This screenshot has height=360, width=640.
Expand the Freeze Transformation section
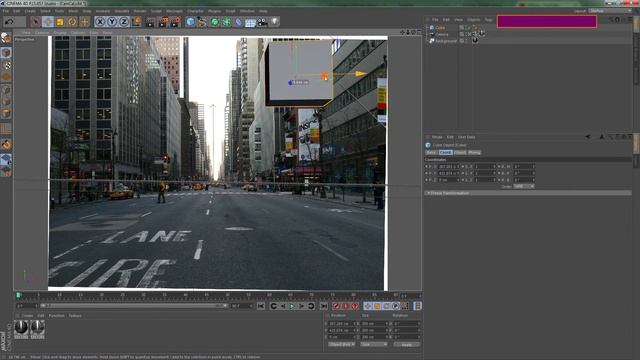(x=528, y=193)
